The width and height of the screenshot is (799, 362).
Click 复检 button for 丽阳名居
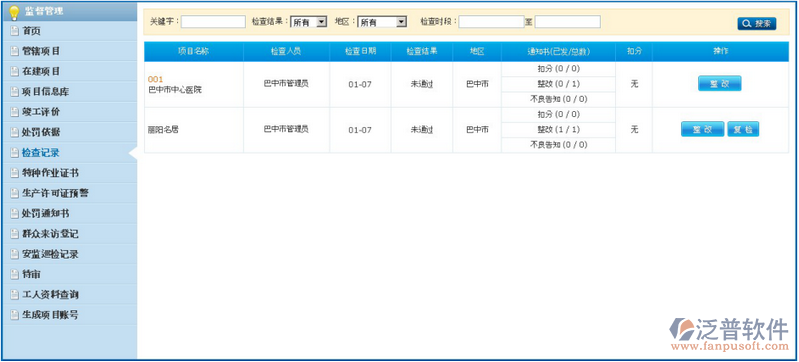[x=743, y=130]
